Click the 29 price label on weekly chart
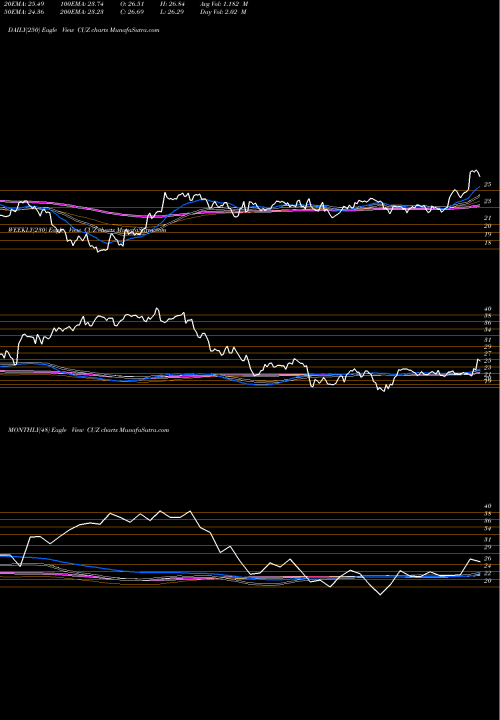Viewport: 500px width, 720px height. (488, 347)
